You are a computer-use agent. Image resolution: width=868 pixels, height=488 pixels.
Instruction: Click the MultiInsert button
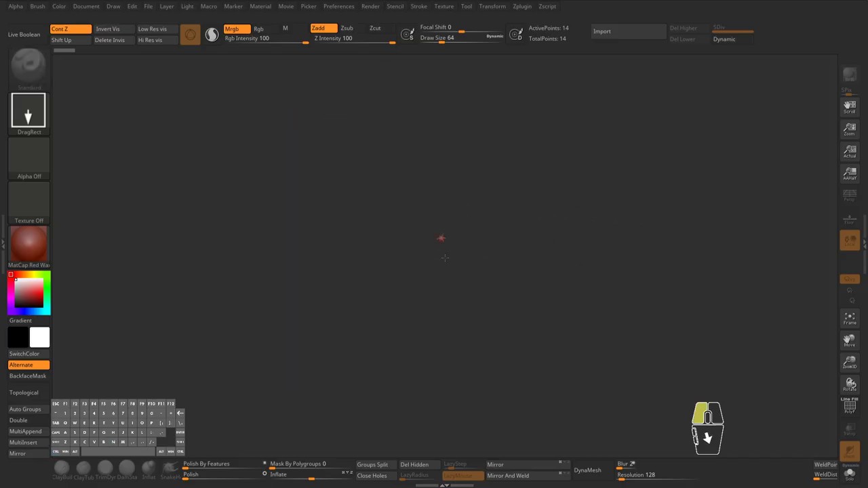tap(28, 442)
